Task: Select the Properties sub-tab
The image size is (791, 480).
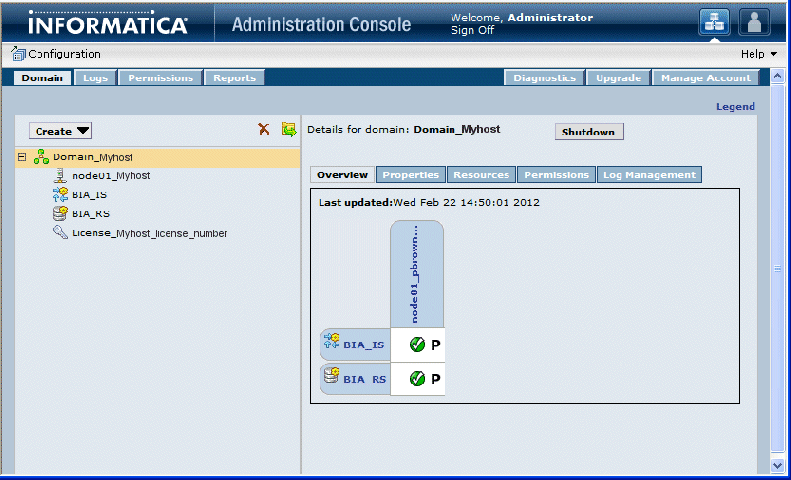Action: [411, 174]
